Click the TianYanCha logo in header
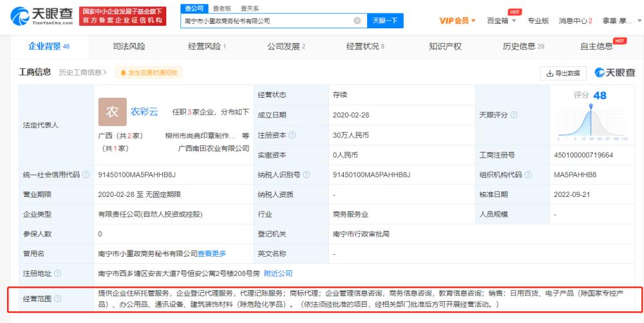This screenshot has height=323, width=644. pyautogui.click(x=42, y=15)
